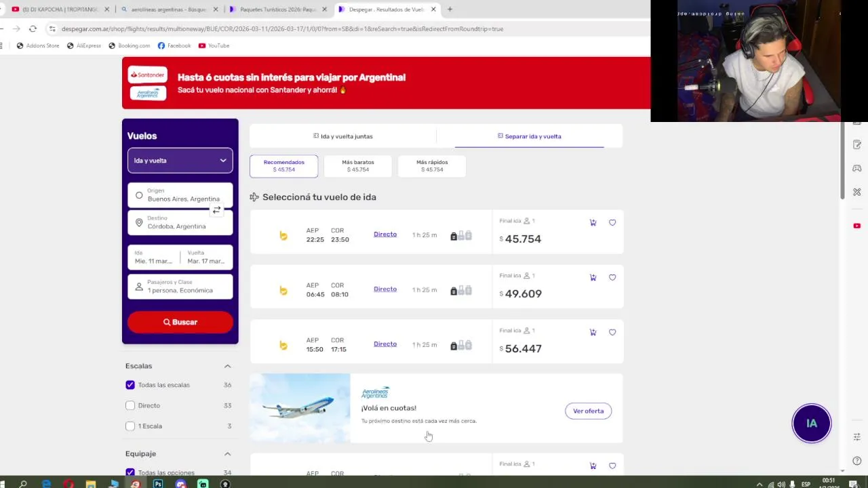868x488 pixels.
Task: Click 'Directo' link on 06:45 flight
Action: click(x=385, y=289)
